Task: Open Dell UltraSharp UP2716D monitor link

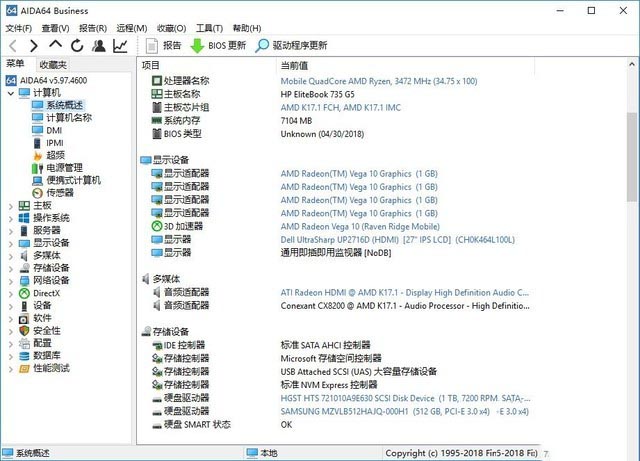Action: click(x=398, y=240)
